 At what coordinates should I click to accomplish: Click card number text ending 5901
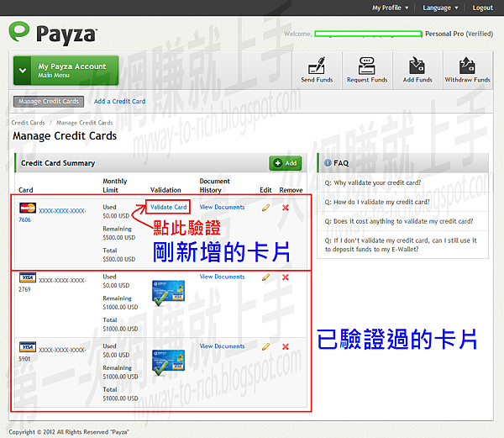(52, 354)
